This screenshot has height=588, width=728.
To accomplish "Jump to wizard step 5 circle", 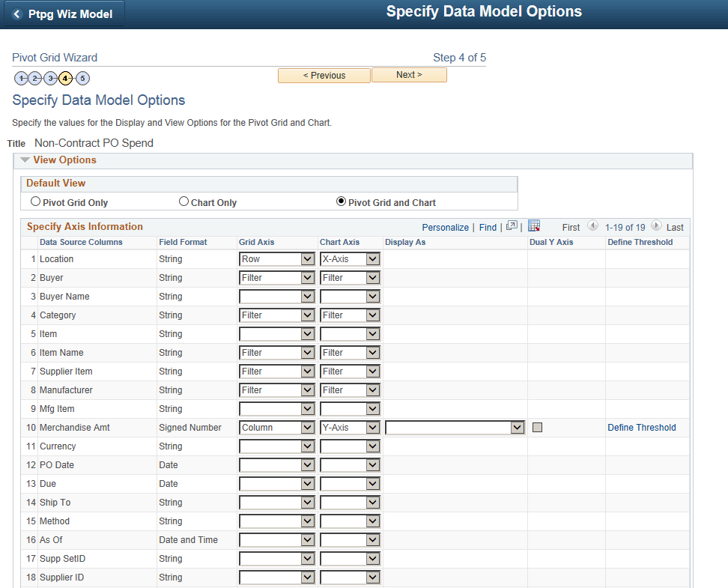I will pos(82,78).
